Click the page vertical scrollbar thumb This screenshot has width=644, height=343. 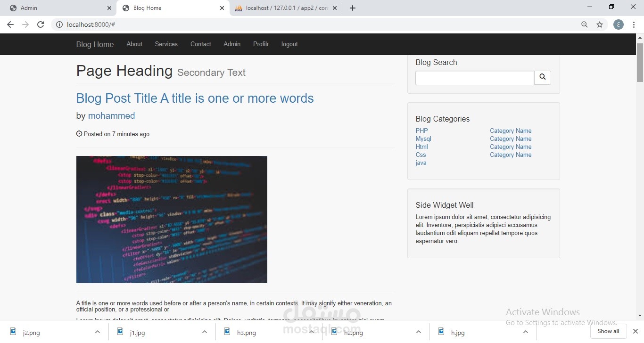pyautogui.click(x=640, y=62)
